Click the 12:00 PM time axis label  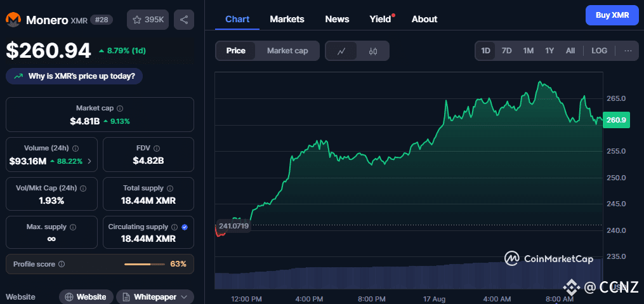(246, 299)
